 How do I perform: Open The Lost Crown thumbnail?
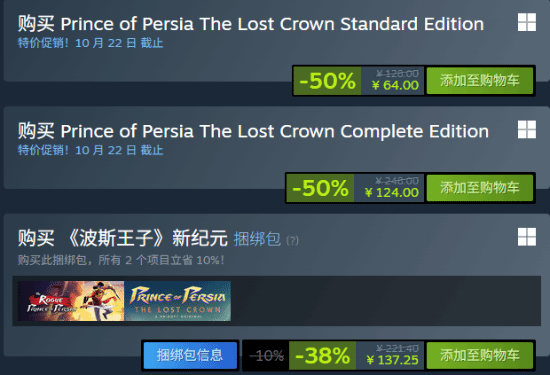177,301
